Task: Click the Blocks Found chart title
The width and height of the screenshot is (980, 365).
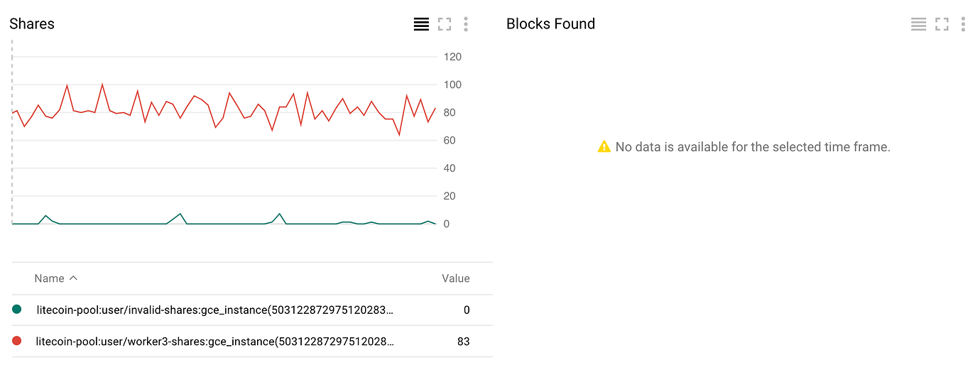Action: click(550, 24)
